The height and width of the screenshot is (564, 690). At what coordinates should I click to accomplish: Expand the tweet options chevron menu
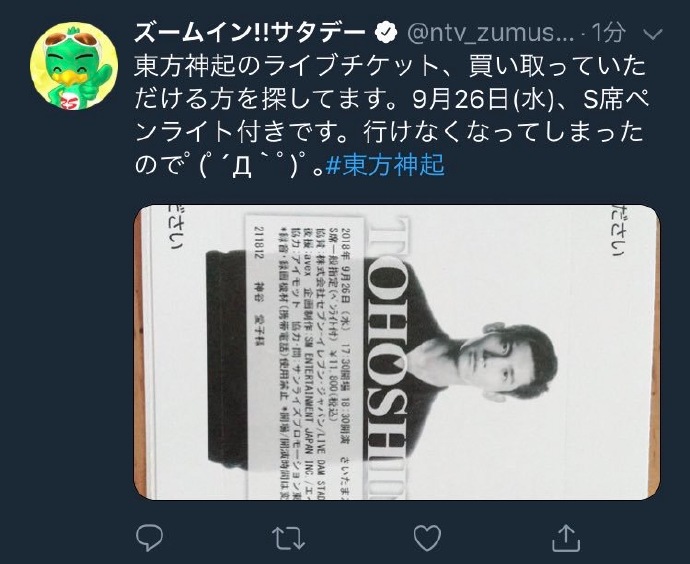point(653,34)
